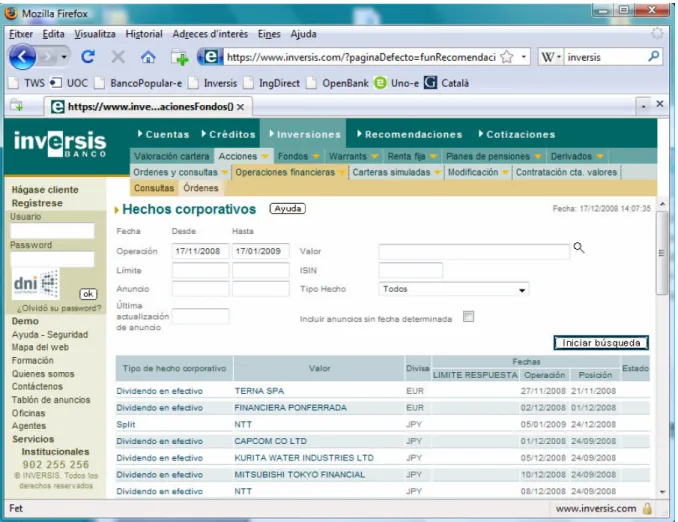Go back with the blue back arrow

pyautogui.click(x=22, y=57)
